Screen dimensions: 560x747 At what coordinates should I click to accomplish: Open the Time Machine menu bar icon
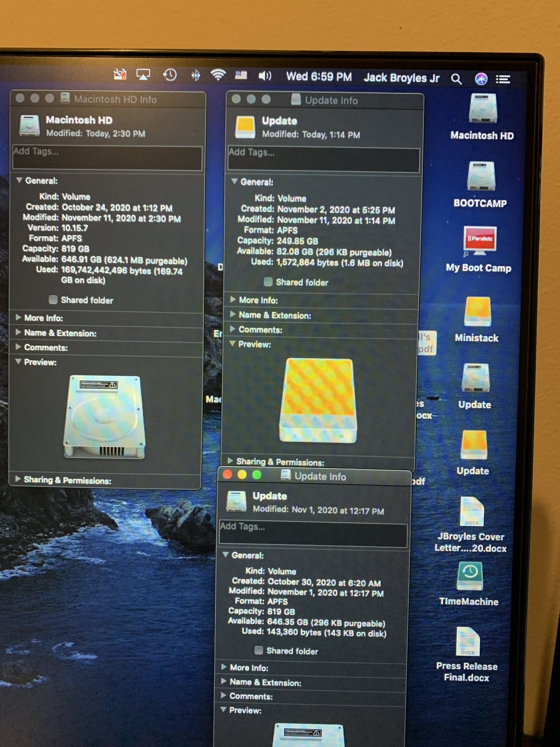(x=170, y=75)
